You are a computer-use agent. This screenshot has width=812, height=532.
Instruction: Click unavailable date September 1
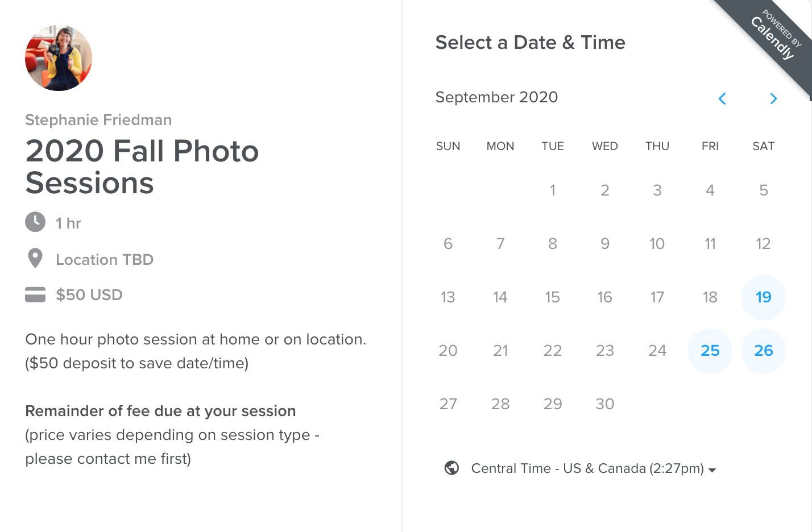coord(552,190)
